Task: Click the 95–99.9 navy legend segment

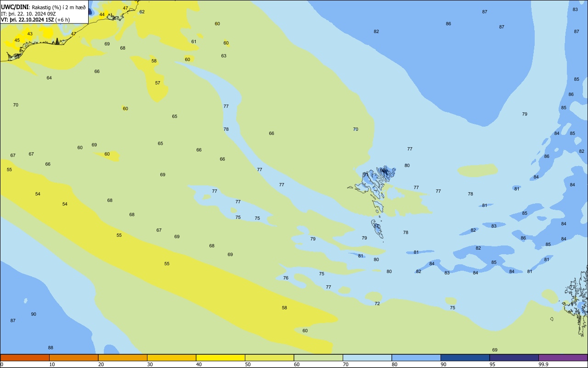Action: click(514, 357)
